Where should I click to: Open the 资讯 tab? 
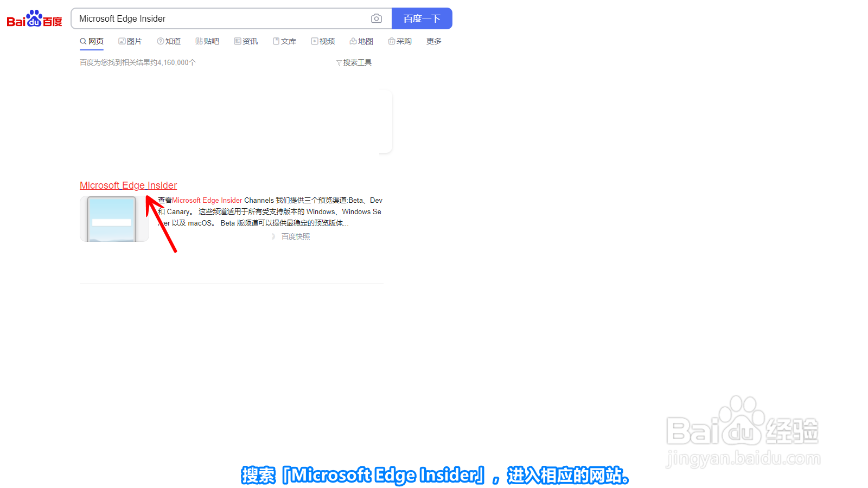tap(246, 41)
